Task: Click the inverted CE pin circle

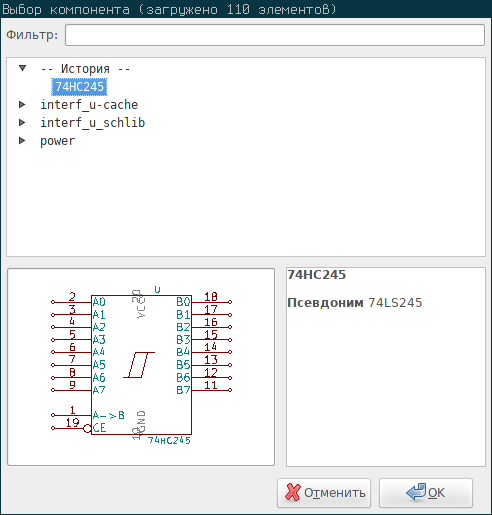Action: click(87, 428)
